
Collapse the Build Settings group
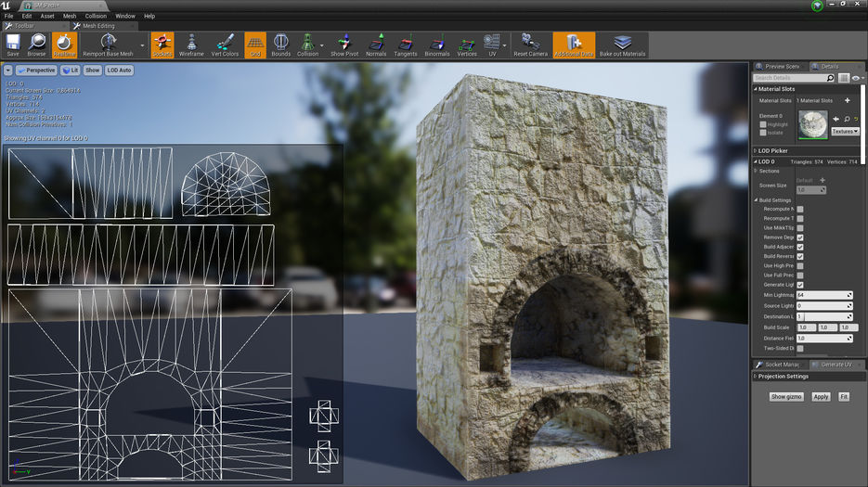tap(756, 199)
